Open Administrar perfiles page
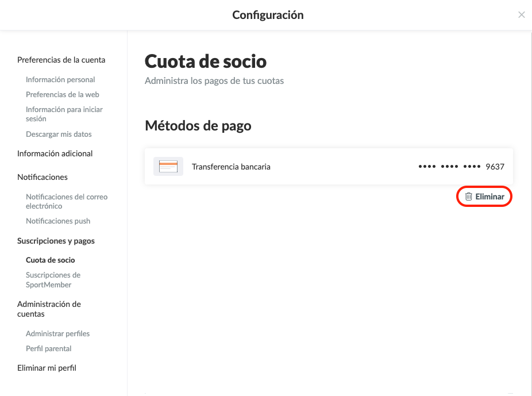532x396 pixels. [x=57, y=334]
